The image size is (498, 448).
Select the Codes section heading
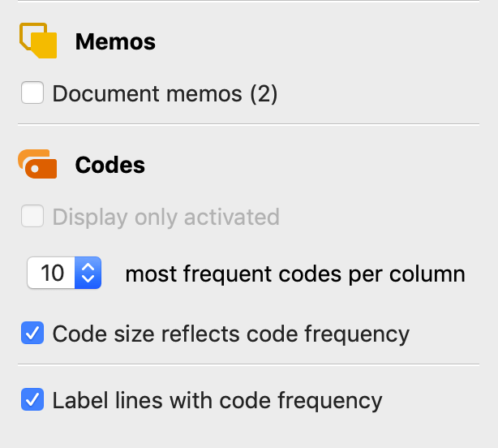pos(109,165)
